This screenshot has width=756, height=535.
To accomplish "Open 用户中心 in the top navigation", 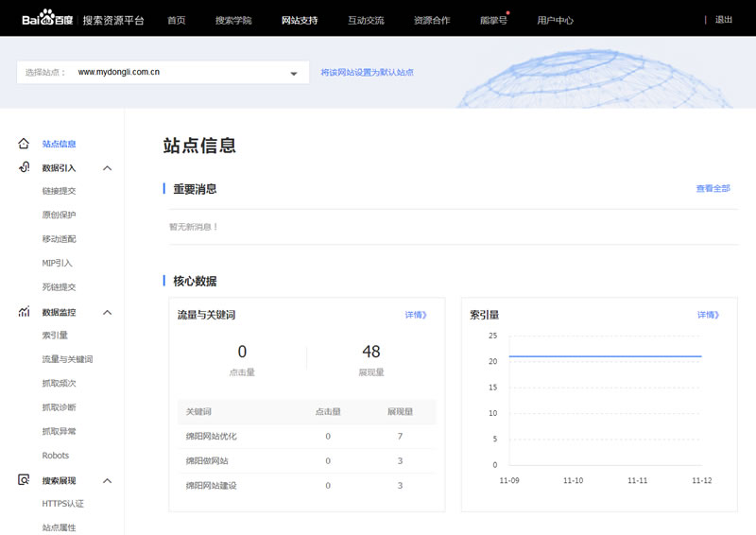I will pyautogui.click(x=556, y=20).
